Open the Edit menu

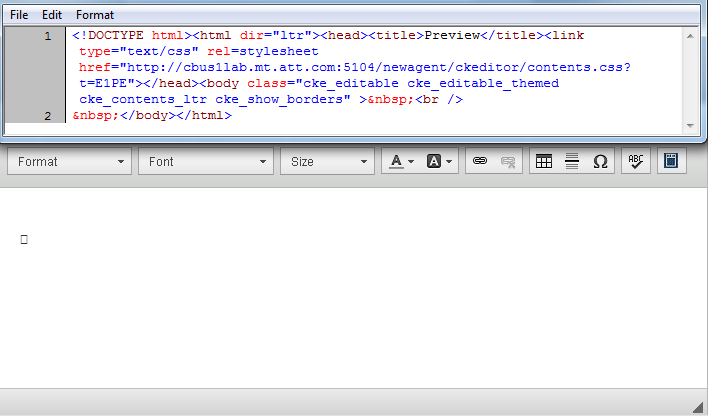(x=52, y=15)
